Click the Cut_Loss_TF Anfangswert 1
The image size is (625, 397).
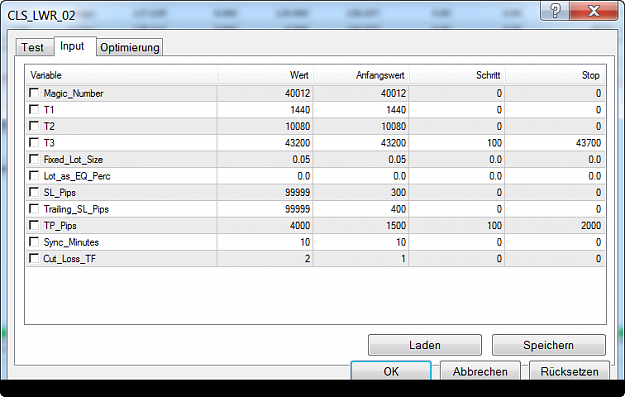click(403, 259)
